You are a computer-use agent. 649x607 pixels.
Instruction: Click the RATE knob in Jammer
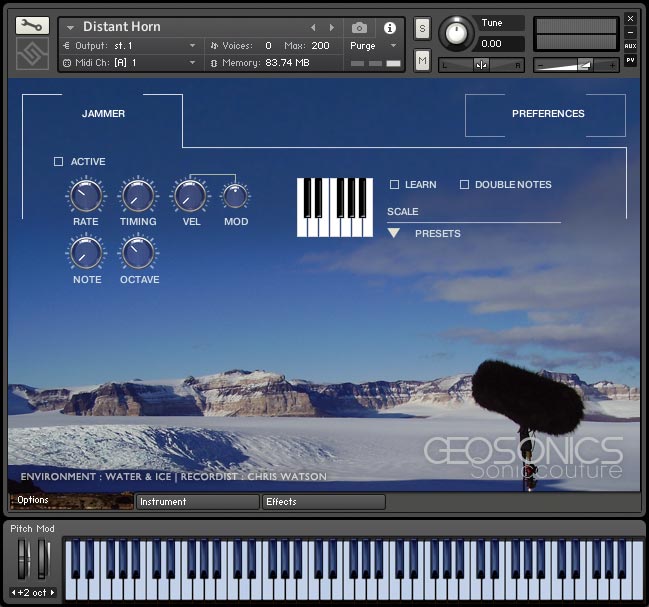pyautogui.click(x=85, y=196)
